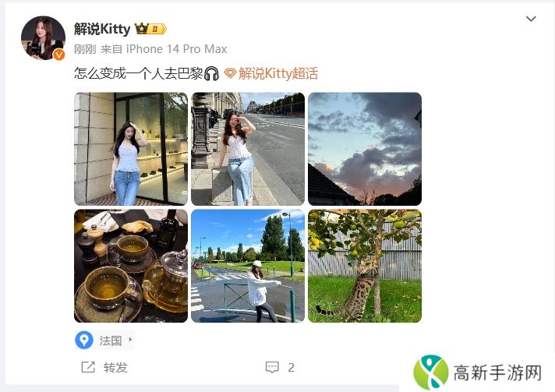The height and width of the screenshot is (392, 555).
Task: Open comments via speech bubble icon
Action: (x=272, y=367)
